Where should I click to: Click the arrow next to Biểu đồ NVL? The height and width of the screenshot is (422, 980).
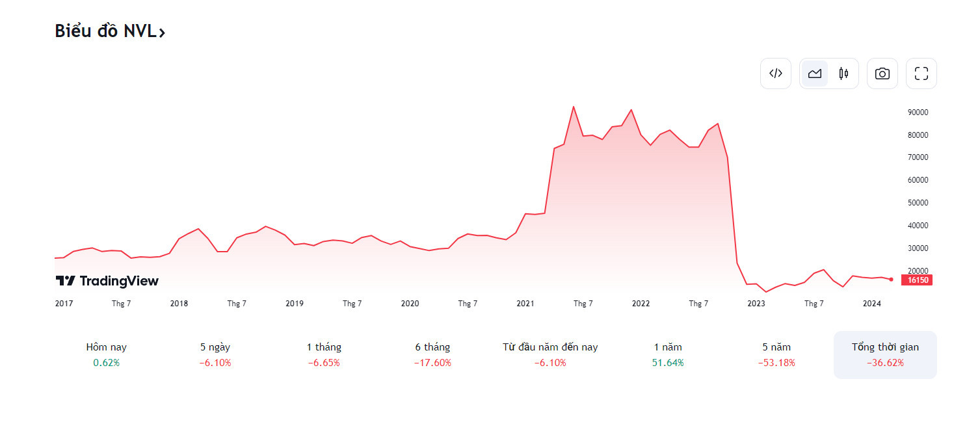[162, 32]
